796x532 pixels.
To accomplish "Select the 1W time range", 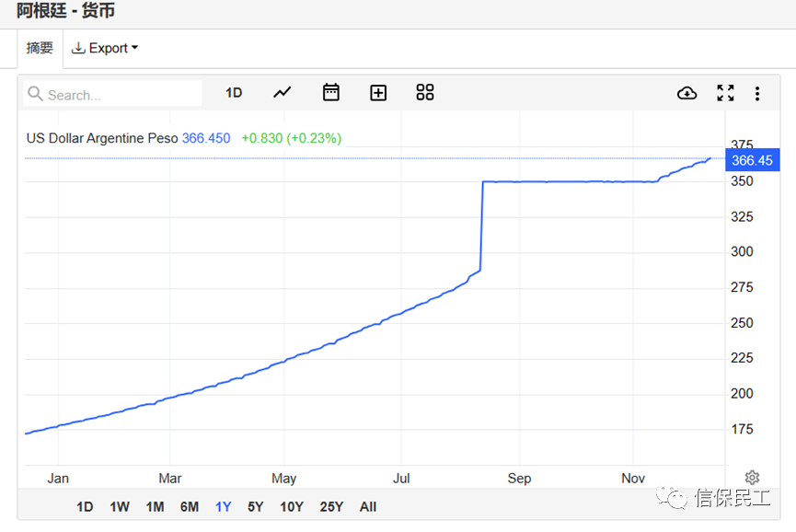I will click(120, 506).
